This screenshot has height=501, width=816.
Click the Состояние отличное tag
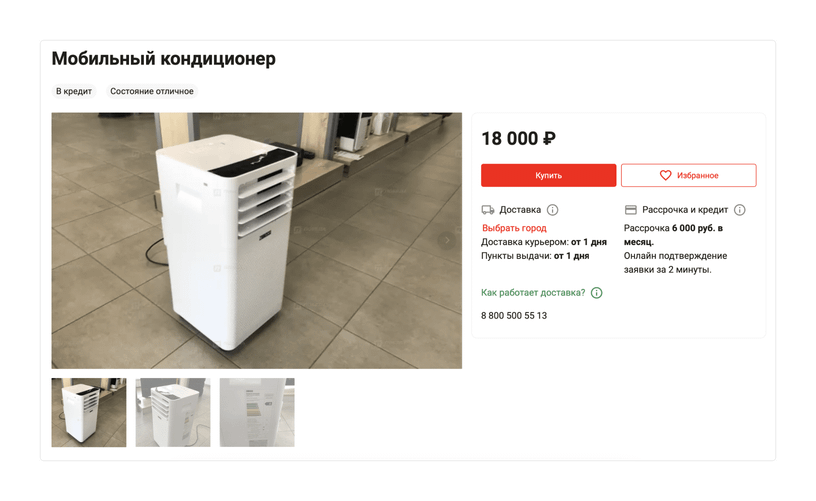pos(151,91)
